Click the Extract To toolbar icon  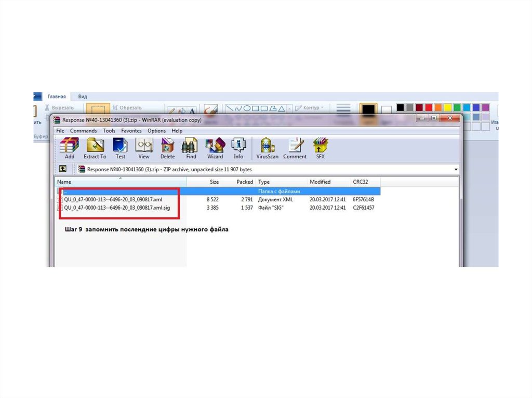[x=95, y=148]
